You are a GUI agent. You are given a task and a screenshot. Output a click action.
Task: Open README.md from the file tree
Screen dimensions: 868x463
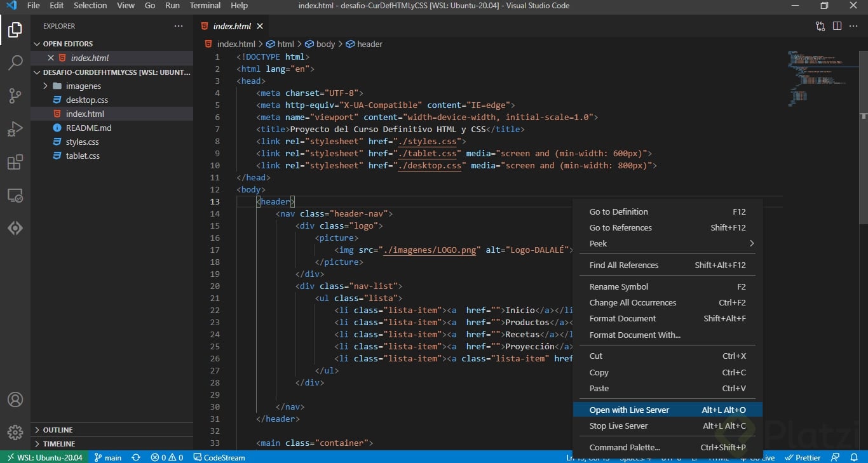coord(112,128)
